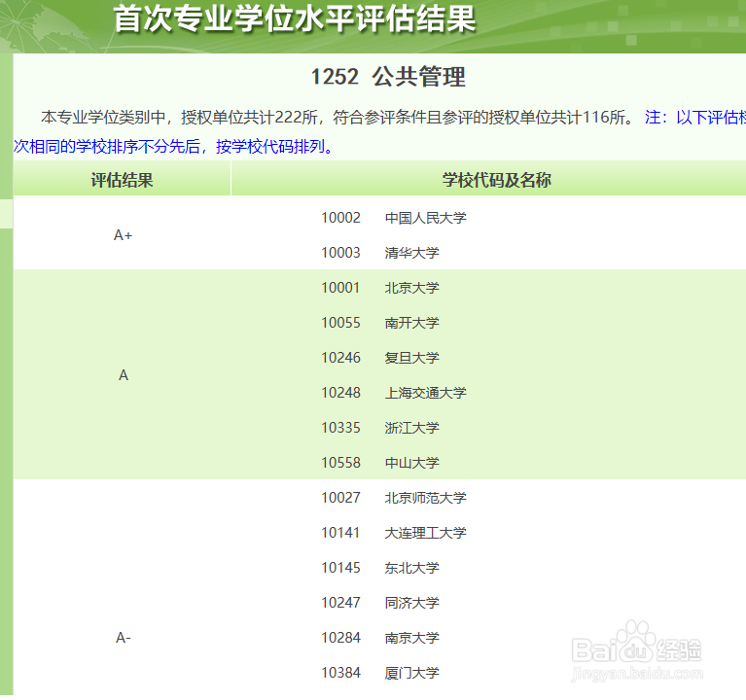Select heading 1252 公共管理
746x700 pixels.
coord(388,77)
